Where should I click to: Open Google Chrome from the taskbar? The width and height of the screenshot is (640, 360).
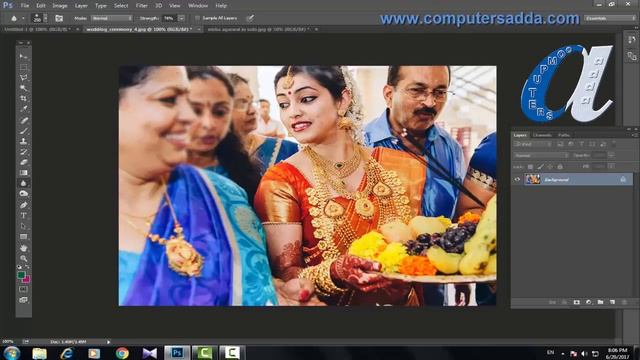point(122,353)
